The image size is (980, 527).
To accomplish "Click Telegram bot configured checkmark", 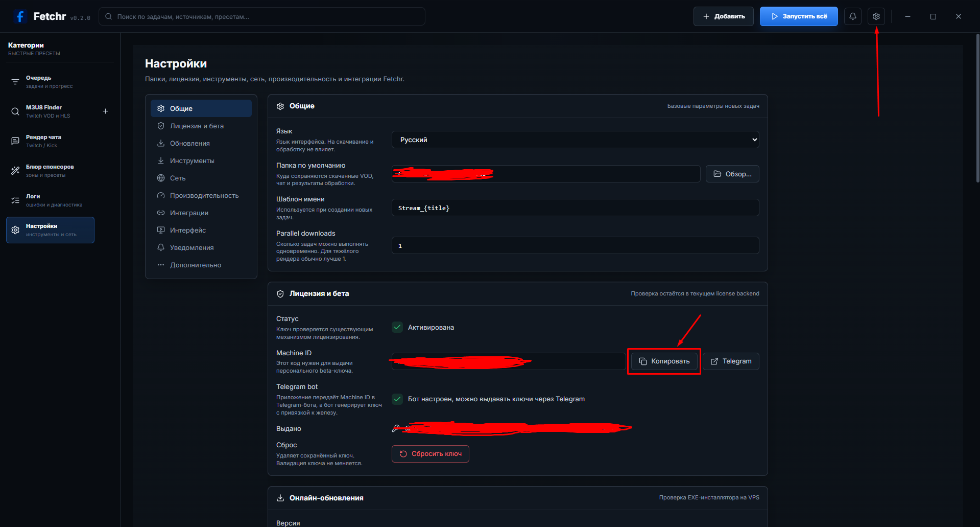I will click(x=397, y=399).
